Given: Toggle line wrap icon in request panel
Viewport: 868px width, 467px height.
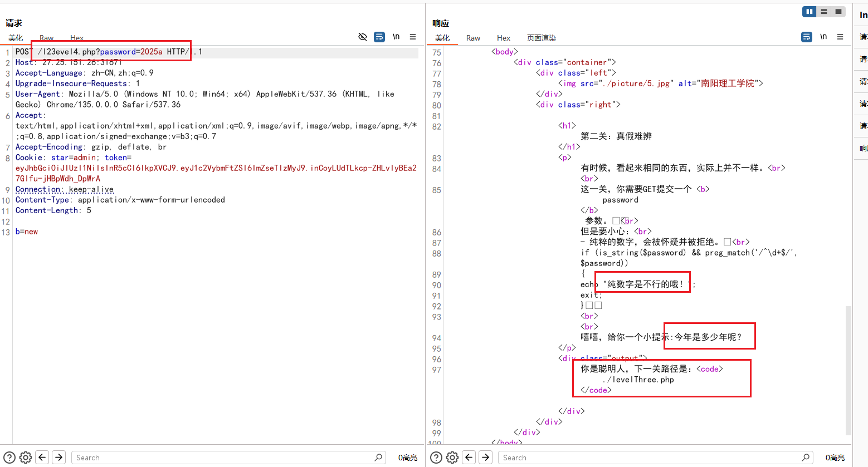Looking at the screenshot, I should (x=379, y=37).
